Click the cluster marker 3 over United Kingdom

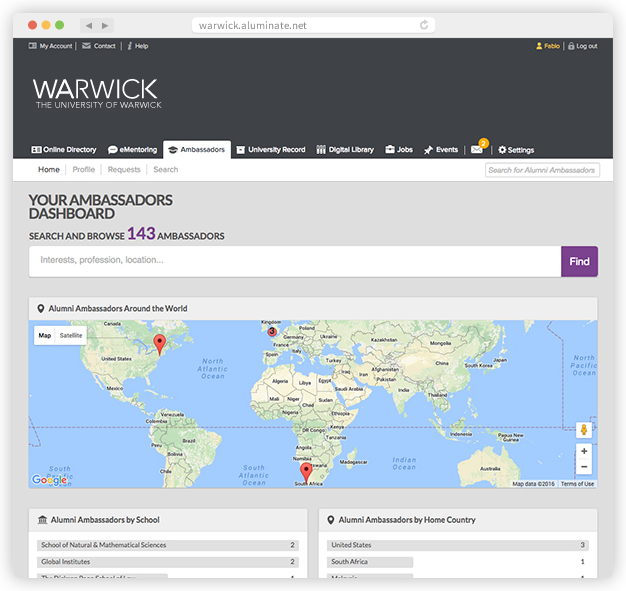coord(272,331)
